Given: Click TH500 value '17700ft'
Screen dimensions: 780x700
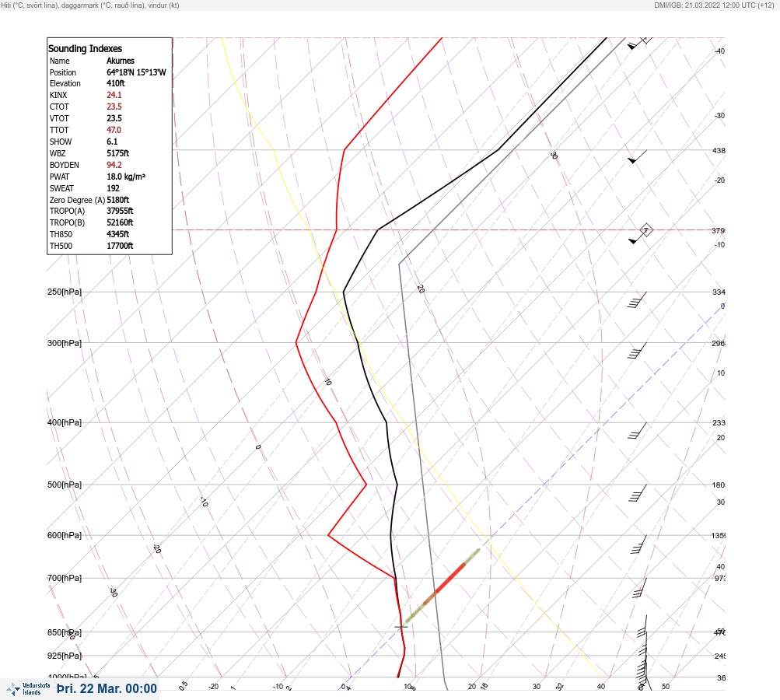Looking at the screenshot, I should (x=120, y=246).
